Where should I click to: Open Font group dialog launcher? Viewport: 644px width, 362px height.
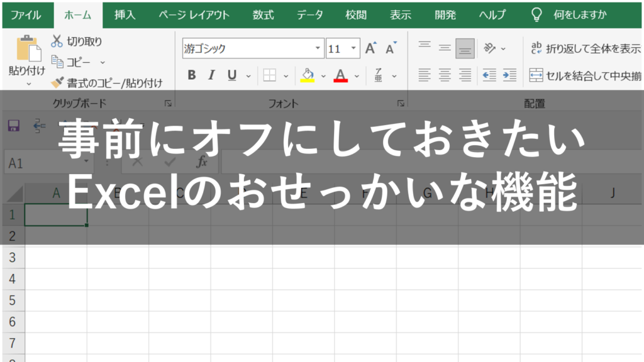tap(401, 104)
